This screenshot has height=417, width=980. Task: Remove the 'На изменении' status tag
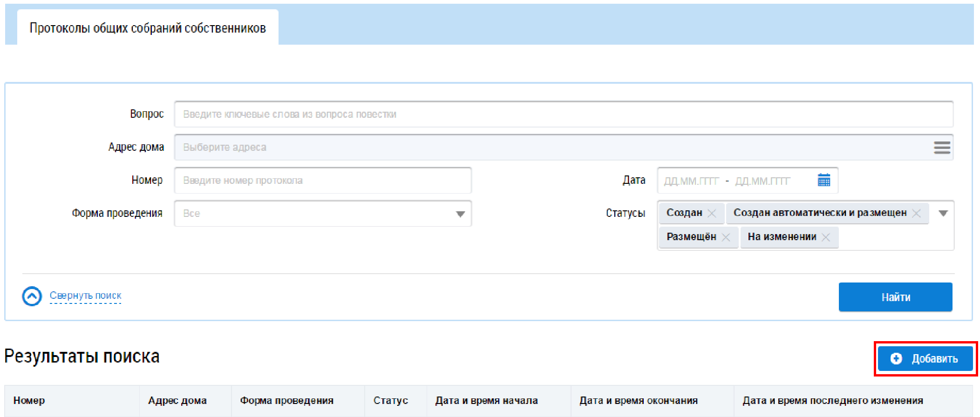point(826,237)
